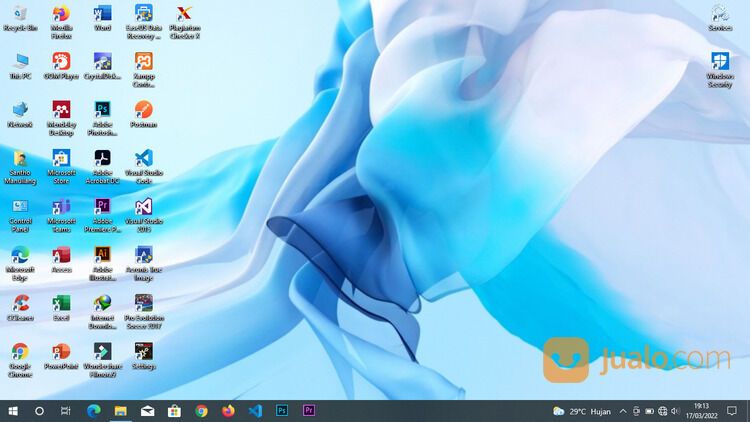Viewport: 750px width, 422px height.
Task: Select the Plagiarism Checker X desktop shortcut
Action: point(185,22)
